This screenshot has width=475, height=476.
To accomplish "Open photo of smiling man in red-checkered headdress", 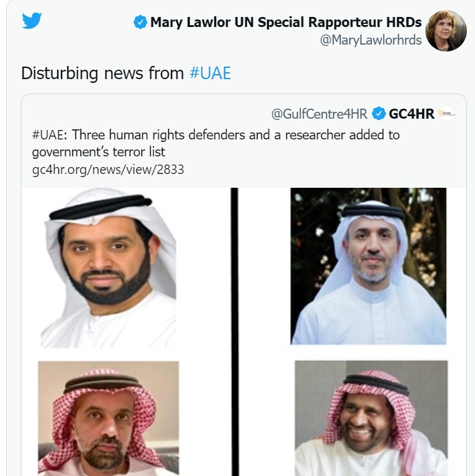I will tap(371, 417).
